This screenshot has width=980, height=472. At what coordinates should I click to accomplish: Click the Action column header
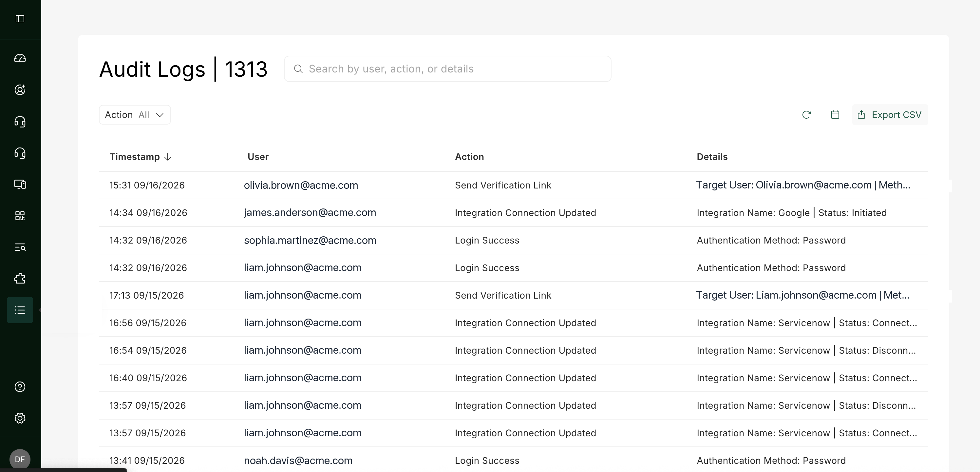coord(469,157)
